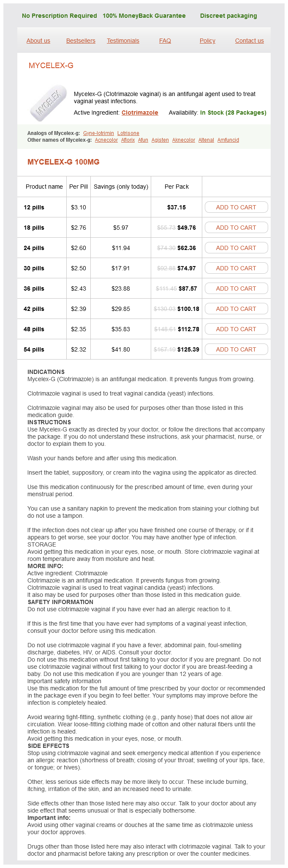The height and width of the screenshot is (868, 288).
Task: Add 18 pills pack to cart
Action: [236, 228]
